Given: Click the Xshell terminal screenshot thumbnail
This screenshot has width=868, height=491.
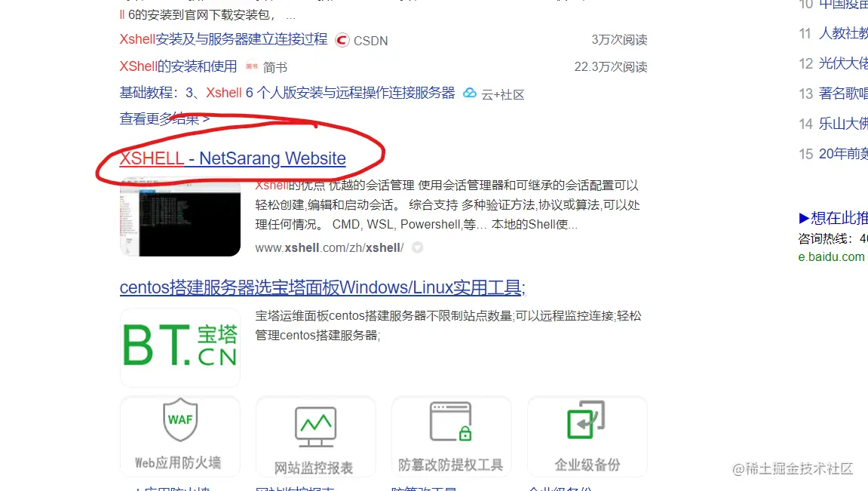Looking at the screenshot, I should click(180, 217).
